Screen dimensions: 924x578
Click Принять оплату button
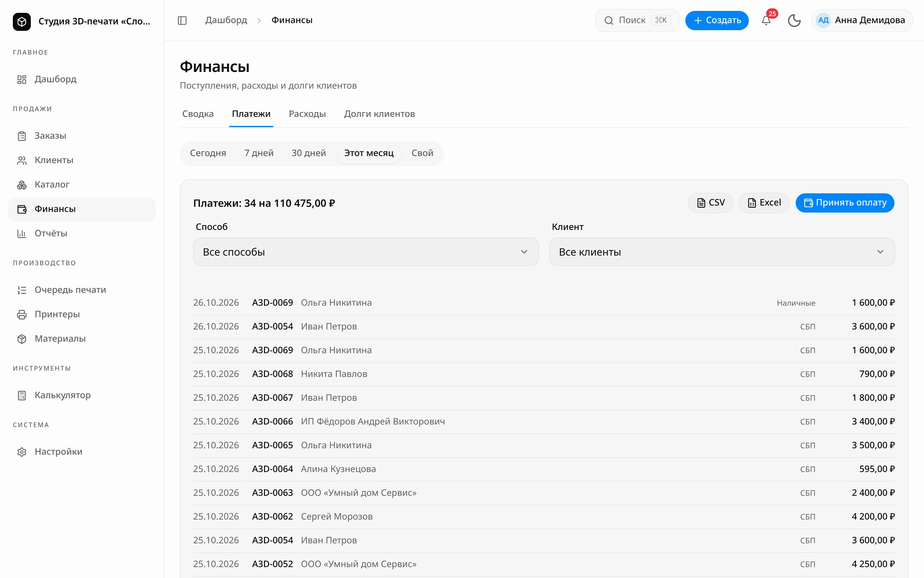click(844, 203)
